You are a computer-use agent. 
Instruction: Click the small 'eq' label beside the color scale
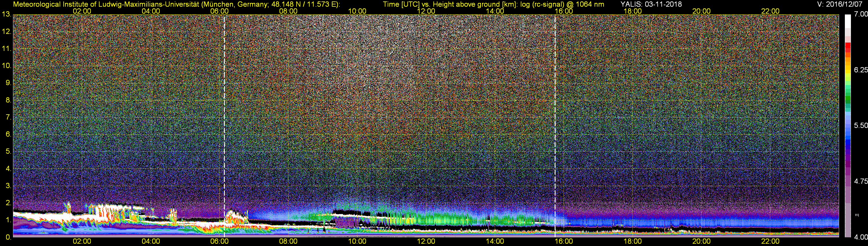point(857,215)
